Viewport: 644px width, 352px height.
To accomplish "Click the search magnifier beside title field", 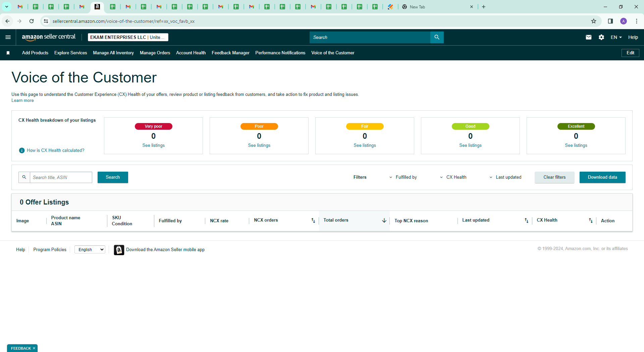I will (x=24, y=177).
